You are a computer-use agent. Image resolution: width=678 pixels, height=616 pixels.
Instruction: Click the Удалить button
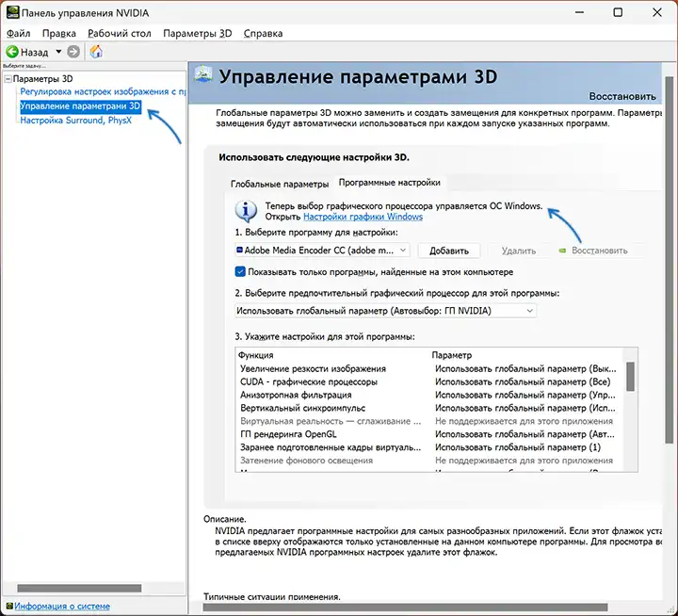519,251
